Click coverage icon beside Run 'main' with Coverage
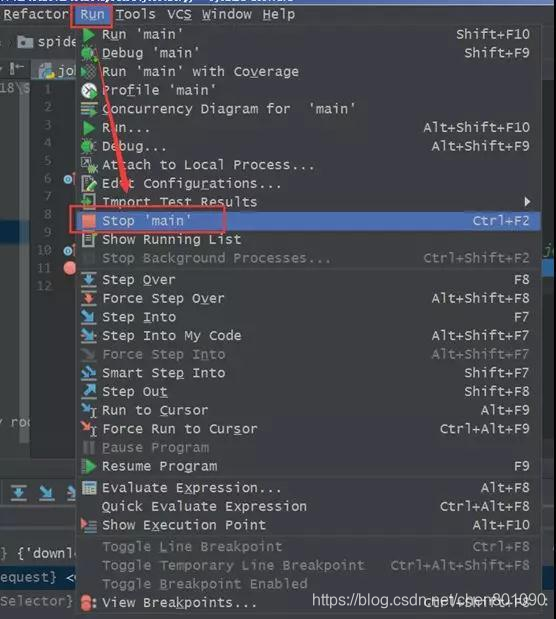The image size is (556, 619). click(89, 72)
